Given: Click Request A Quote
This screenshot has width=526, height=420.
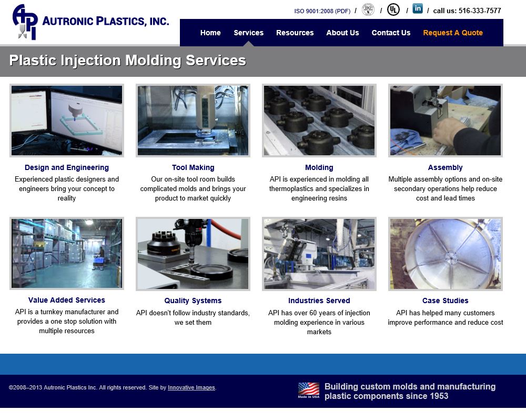Looking at the screenshot, I should tap(452, 33).
